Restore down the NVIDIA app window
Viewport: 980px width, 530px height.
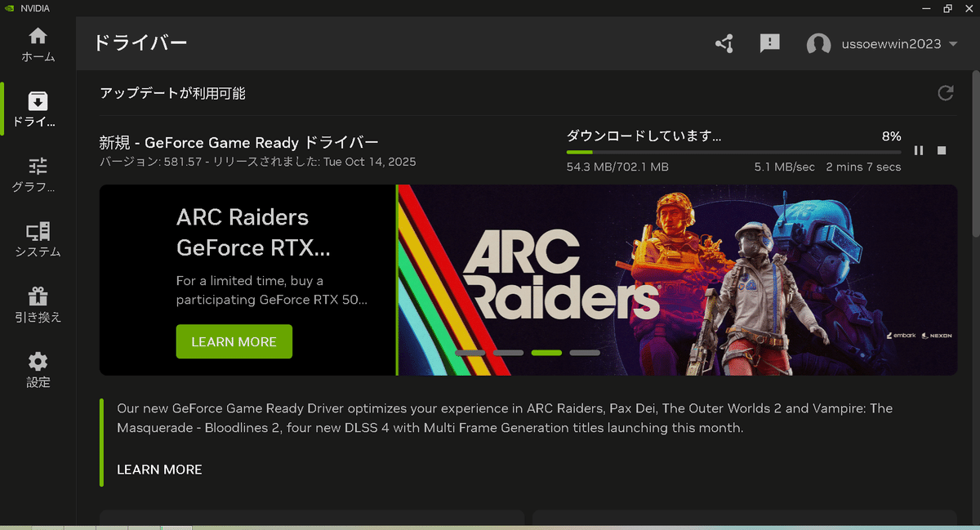coord(948,8)
